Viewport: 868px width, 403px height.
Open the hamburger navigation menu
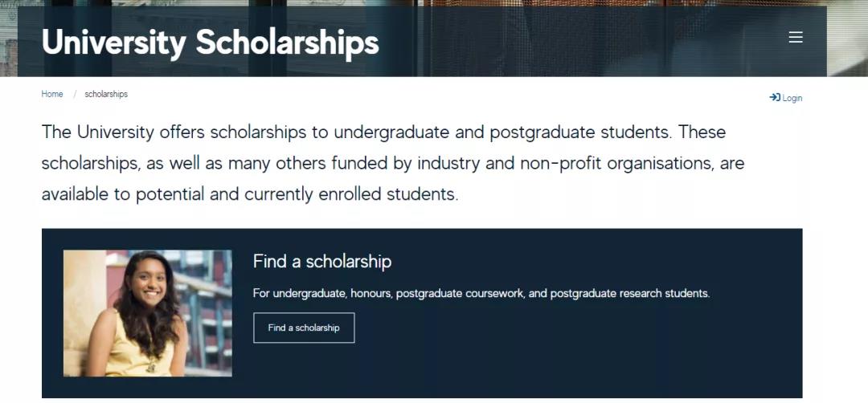tap(796, 37)
